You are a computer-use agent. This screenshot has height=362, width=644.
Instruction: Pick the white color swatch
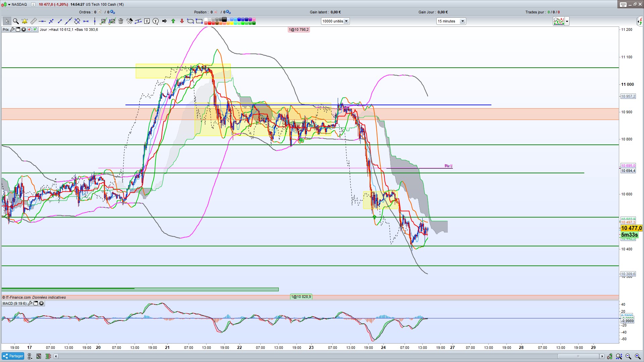(x=206, y=19)
